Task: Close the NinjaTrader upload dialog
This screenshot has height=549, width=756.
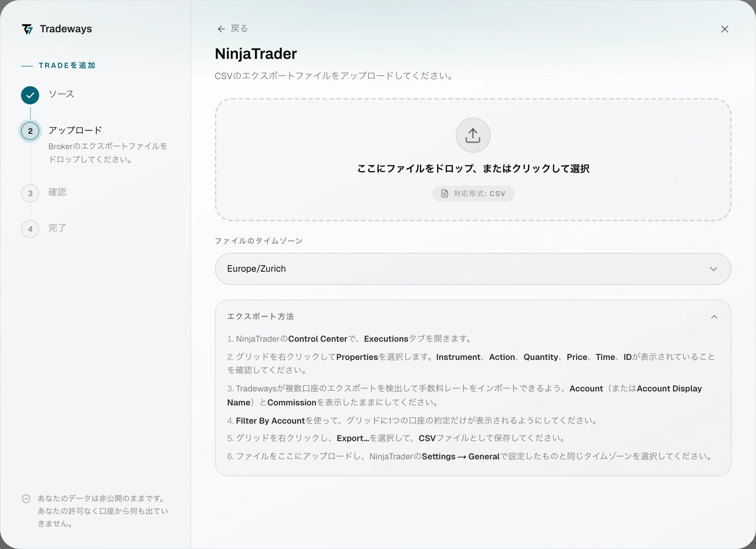Action: (x=724, y=29)
